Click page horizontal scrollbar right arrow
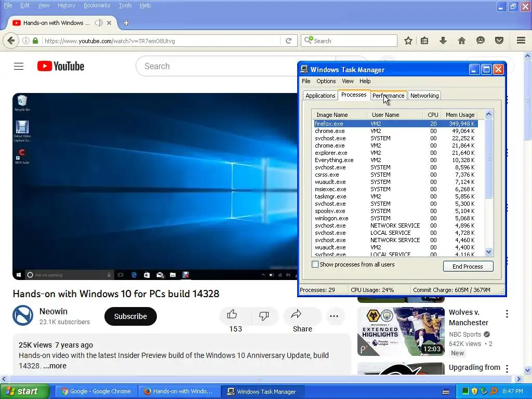This screenshot has height=399, width=532. coord(518,379)
